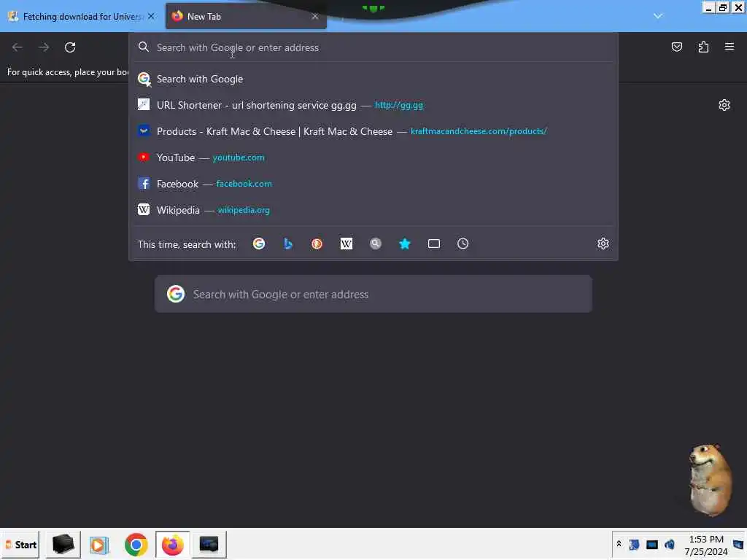Click the Back navigation arrow
The height and width of the screenshot is (560, 747).
[18, 47]
